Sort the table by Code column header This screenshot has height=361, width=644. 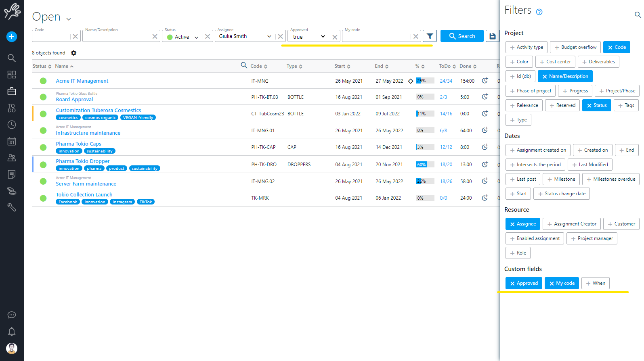[258, 66]
